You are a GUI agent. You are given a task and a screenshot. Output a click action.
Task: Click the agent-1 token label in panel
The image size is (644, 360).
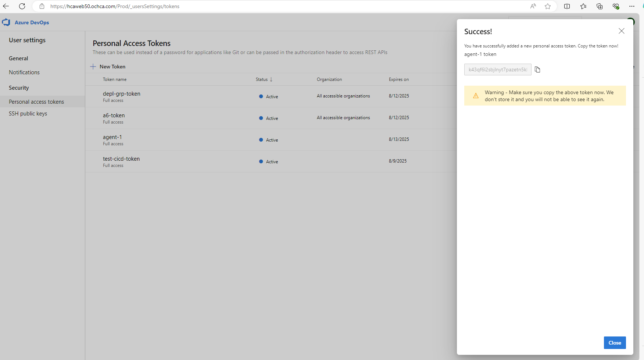pyautogui.click(x=480, y=54)
